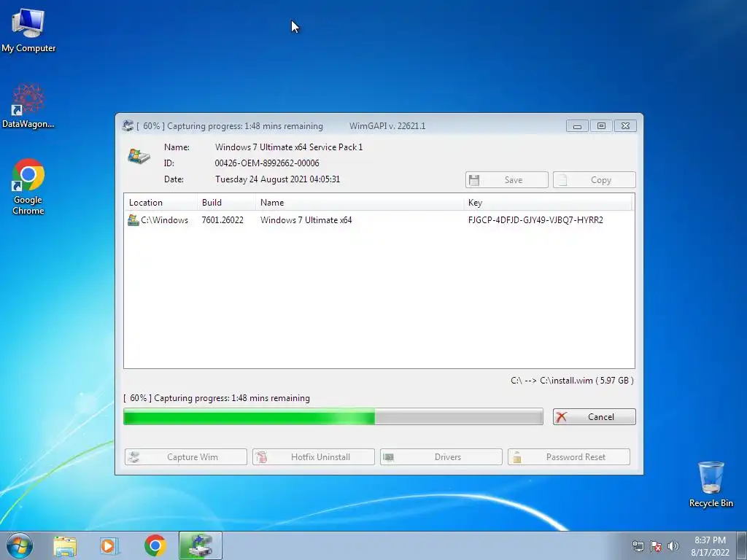Click the volume speaker tray icon
The height and width of the screenshot is (560, 747).
673,546
